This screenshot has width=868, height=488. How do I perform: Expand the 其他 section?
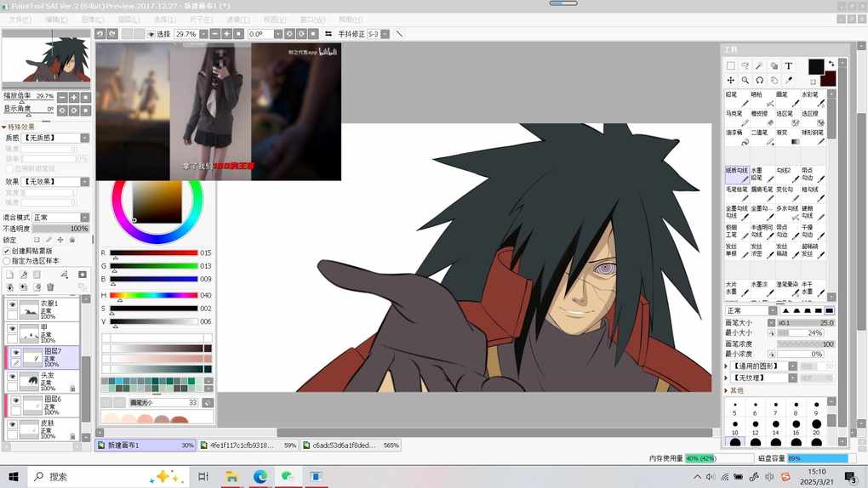tap(726, 390)
